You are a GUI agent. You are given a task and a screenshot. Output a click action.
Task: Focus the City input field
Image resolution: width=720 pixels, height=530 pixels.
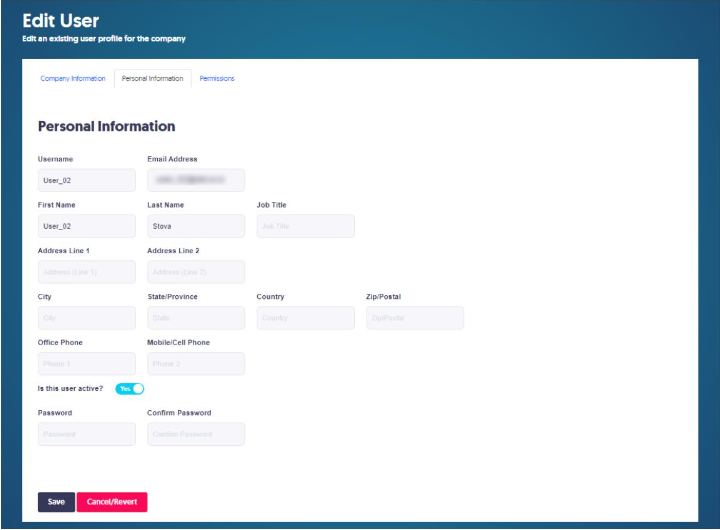click(87, 318)
